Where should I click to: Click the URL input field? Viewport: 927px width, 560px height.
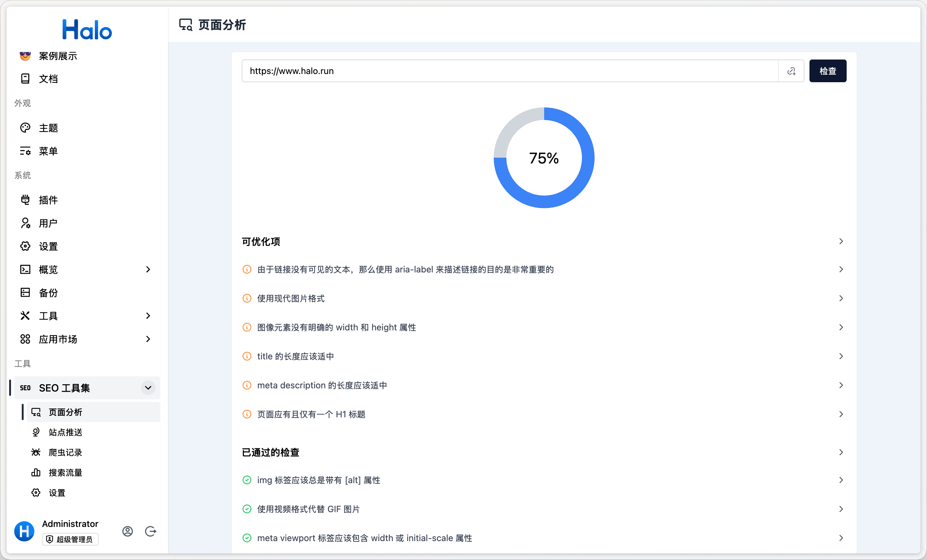pyautogui.click(x=508, y=71)
